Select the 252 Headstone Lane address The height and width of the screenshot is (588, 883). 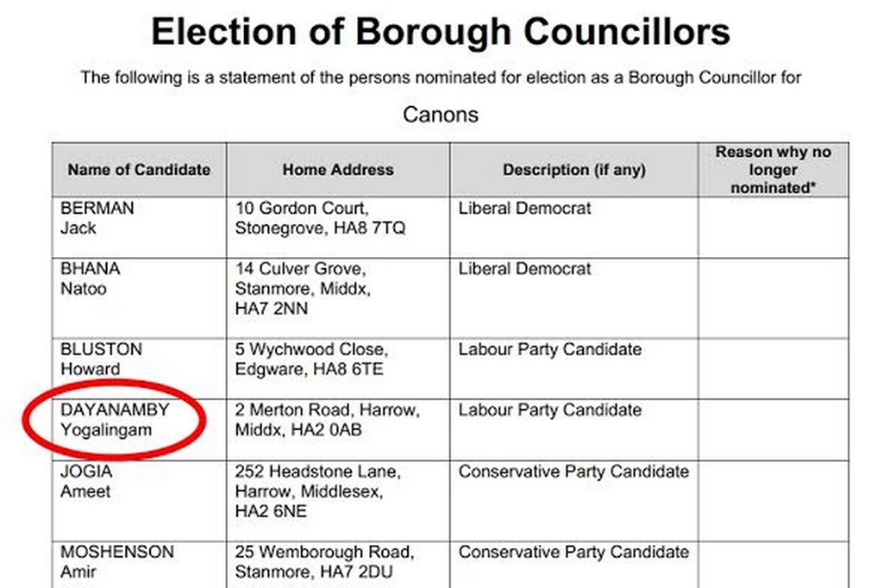317,491
